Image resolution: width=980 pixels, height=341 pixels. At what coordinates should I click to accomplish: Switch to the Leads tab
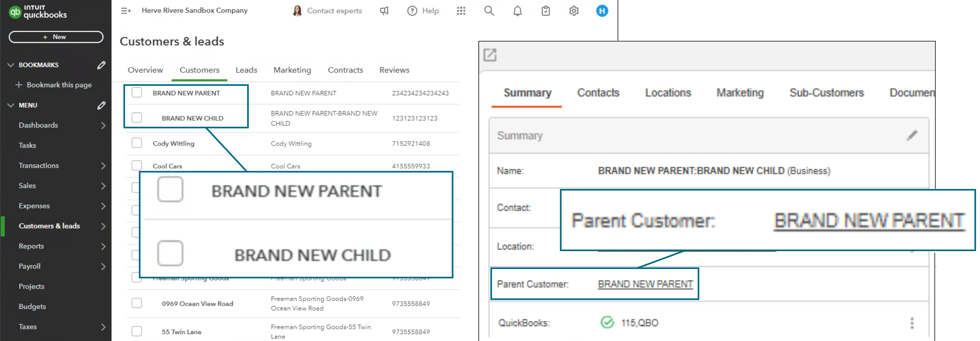[x=246, y=70]
